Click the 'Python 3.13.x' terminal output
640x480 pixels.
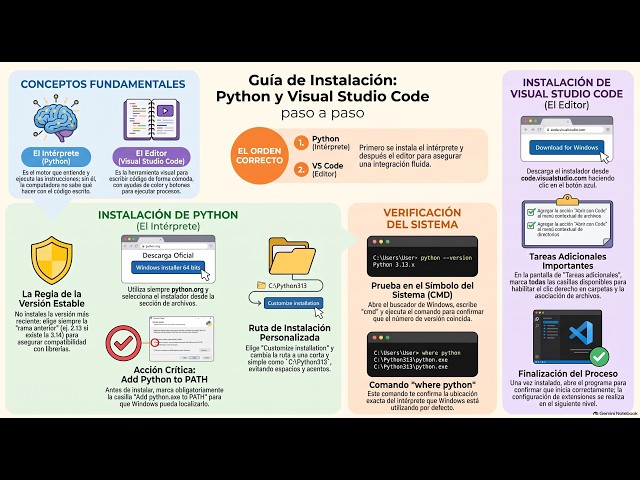tap(393, 264)
